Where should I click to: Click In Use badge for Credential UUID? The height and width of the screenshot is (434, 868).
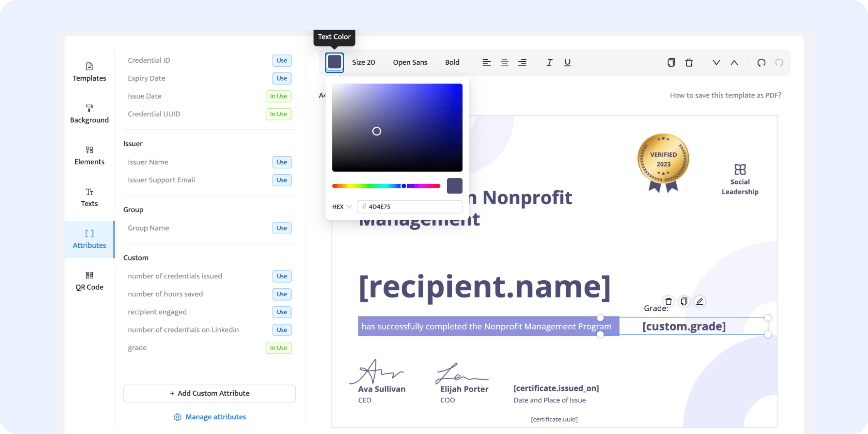coord(278,114)
